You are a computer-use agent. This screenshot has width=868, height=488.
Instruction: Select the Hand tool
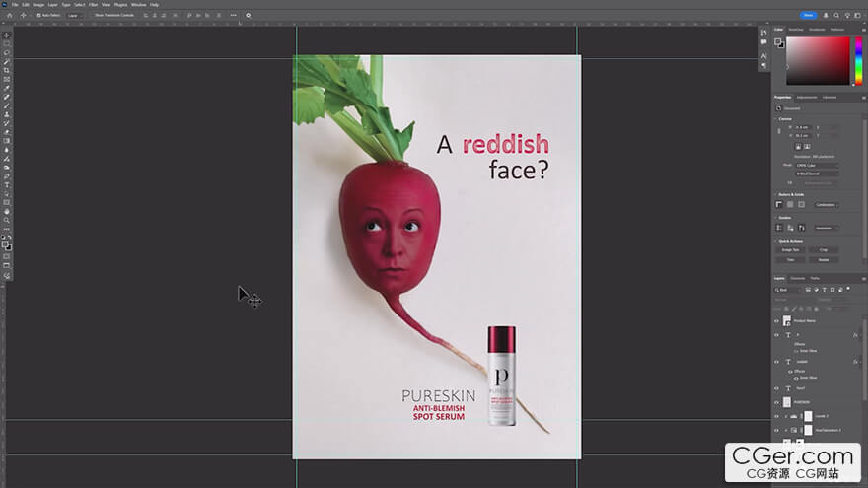click(x=7, y=211)
